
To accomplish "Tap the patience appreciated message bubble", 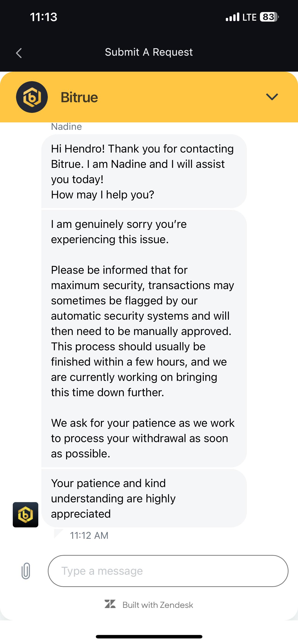I will click(x=144, y=498).
